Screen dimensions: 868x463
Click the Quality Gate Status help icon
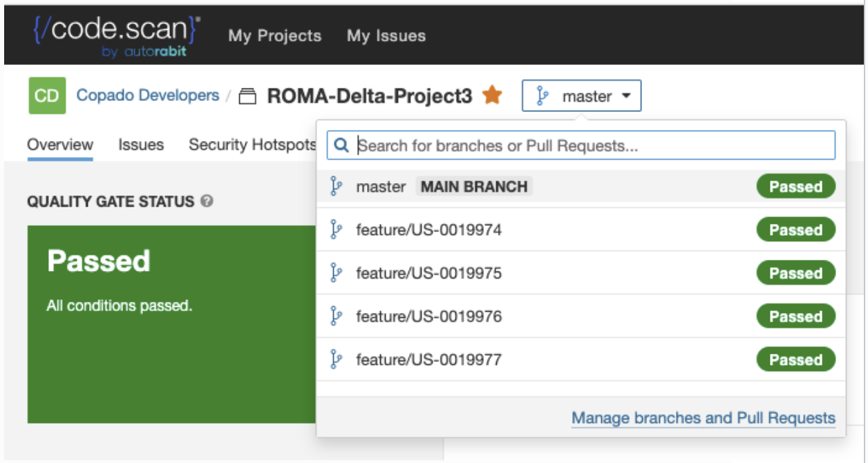pyautogui.click(x=207, y=202)
